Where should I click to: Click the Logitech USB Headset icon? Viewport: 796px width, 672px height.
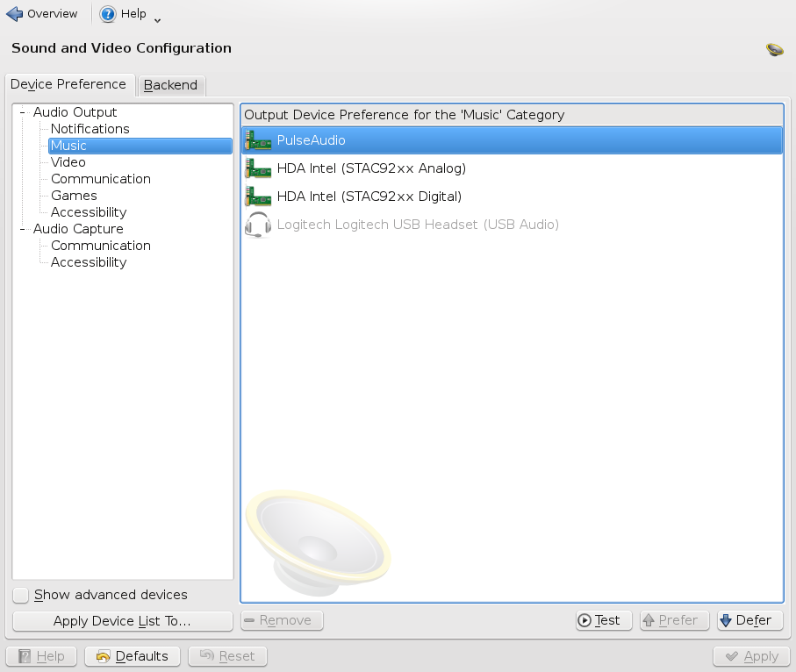click(x=258, y=225)
